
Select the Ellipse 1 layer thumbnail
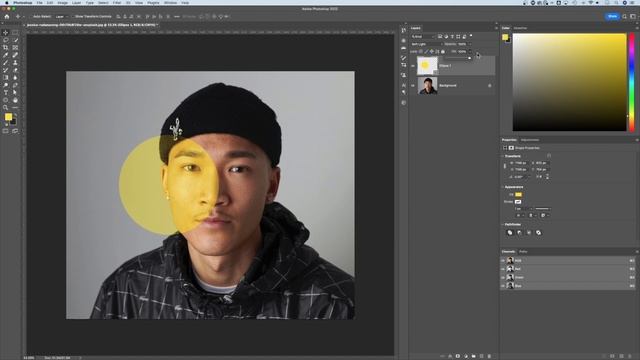click(x=427, y=66)
